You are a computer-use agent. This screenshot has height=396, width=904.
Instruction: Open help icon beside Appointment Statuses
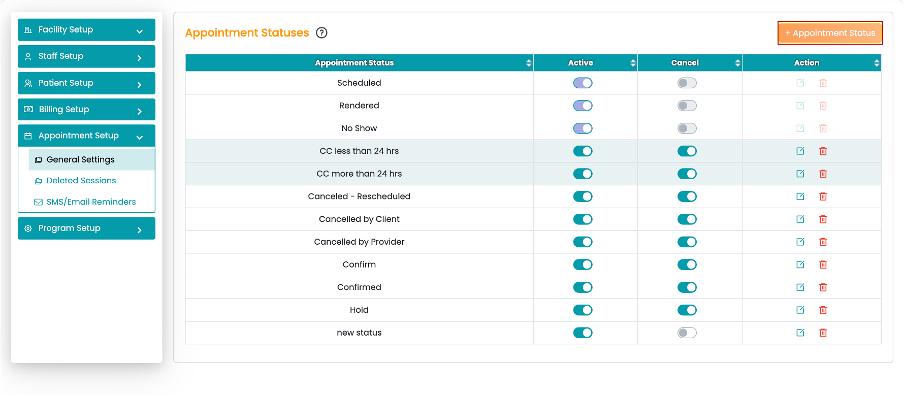click(x=322, y=33)
